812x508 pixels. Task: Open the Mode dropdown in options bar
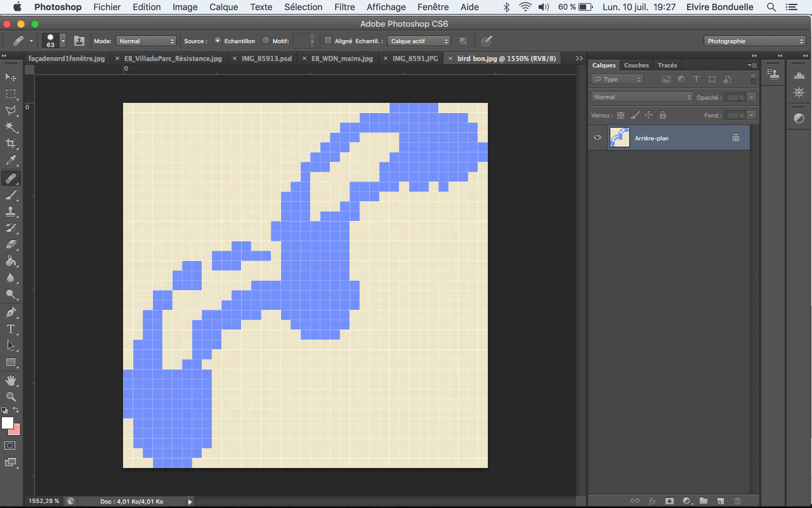tap(146, 41)
